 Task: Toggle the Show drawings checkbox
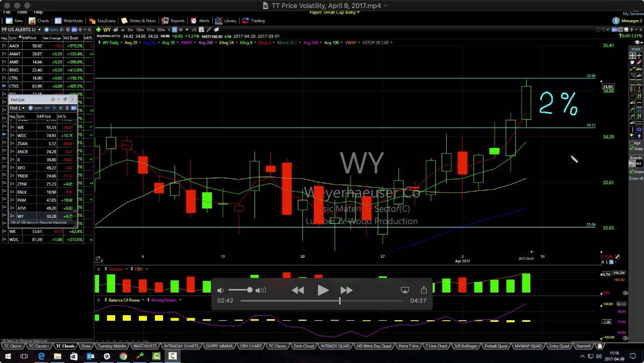pos(631,172)
